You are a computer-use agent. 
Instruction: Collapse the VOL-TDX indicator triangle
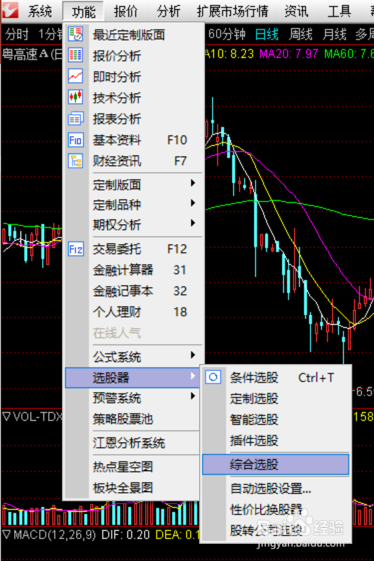click(6, 416)
